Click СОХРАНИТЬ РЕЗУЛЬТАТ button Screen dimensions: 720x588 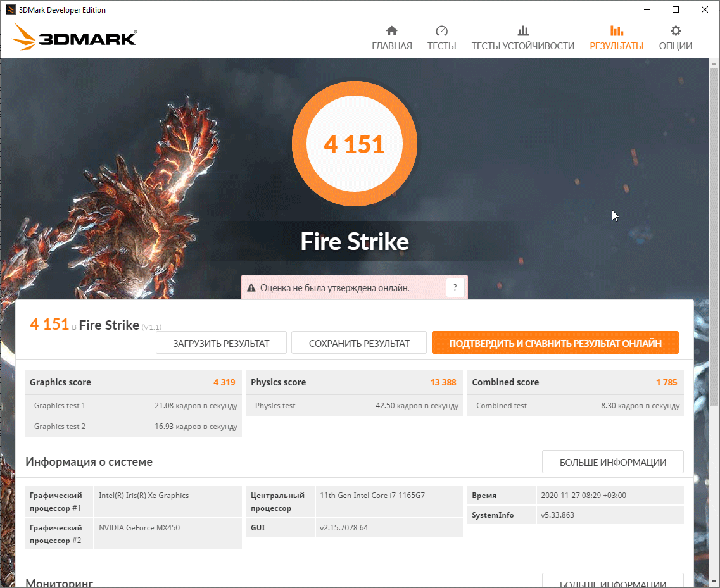pyautogui.click(x=358, y=343)
